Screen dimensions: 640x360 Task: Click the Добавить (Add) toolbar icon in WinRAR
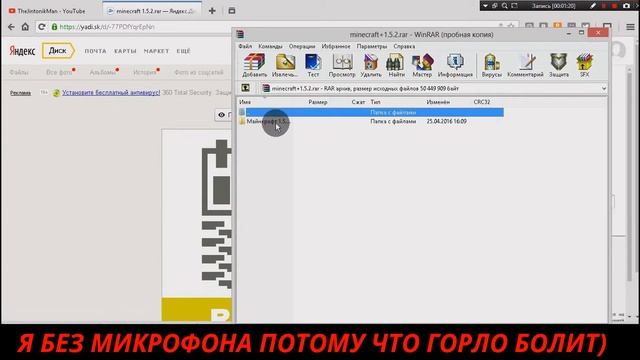(254, 65)
